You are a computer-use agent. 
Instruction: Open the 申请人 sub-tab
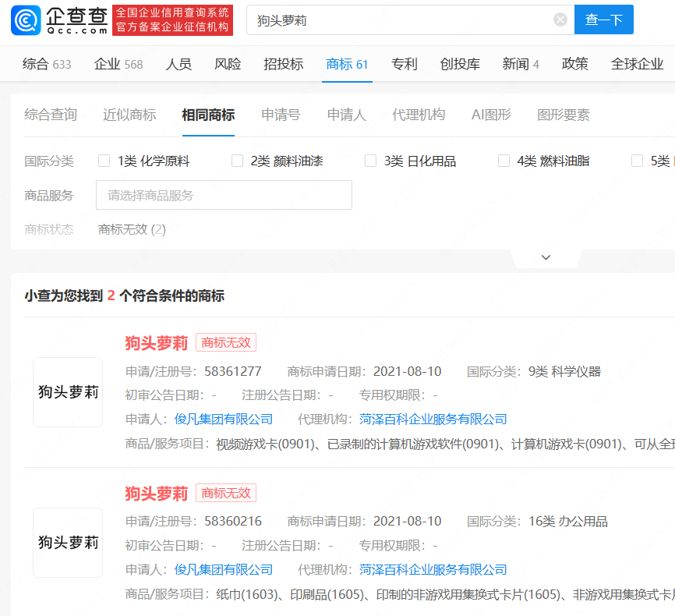point(347,115)
